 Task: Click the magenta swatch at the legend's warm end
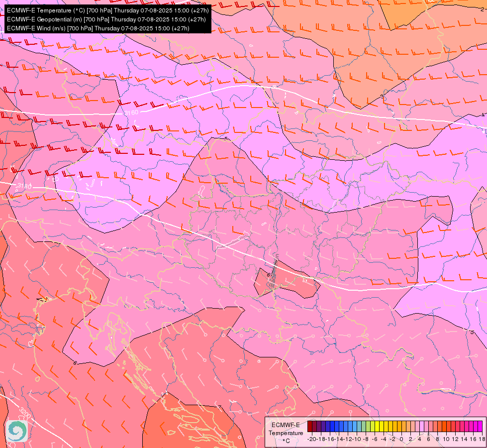point(480,426)
